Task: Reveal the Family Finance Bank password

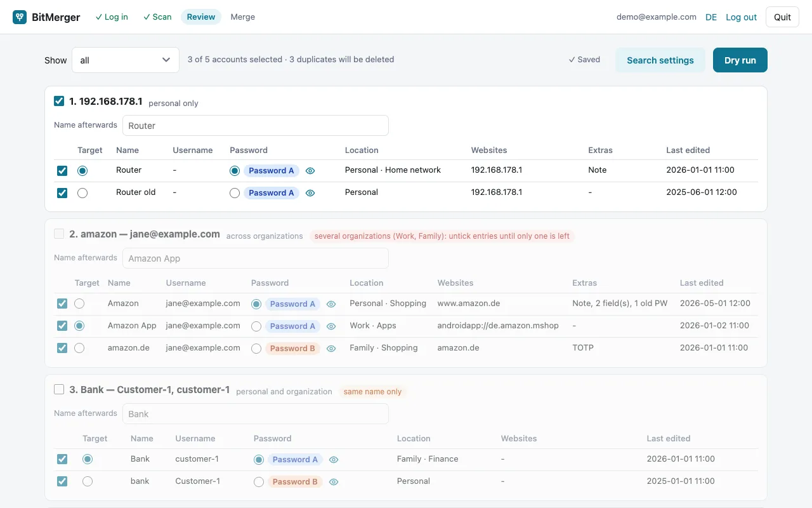Action: [334, 460]
